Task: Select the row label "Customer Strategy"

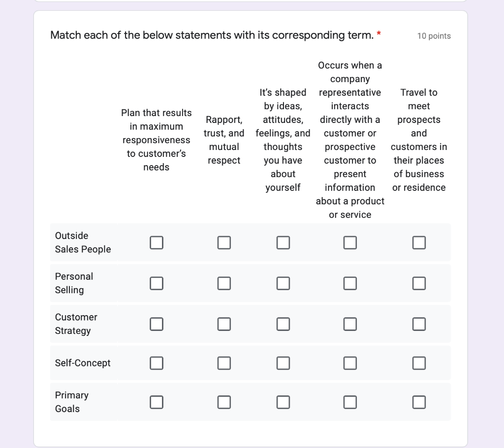Action: click(76, 324)
